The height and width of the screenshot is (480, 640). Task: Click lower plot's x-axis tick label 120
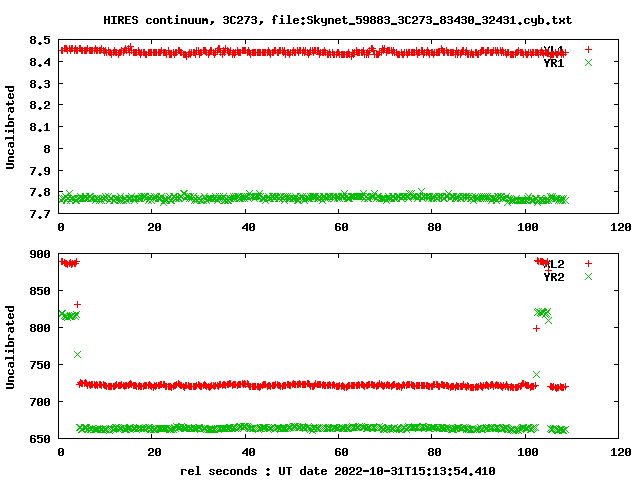[621, 452]
